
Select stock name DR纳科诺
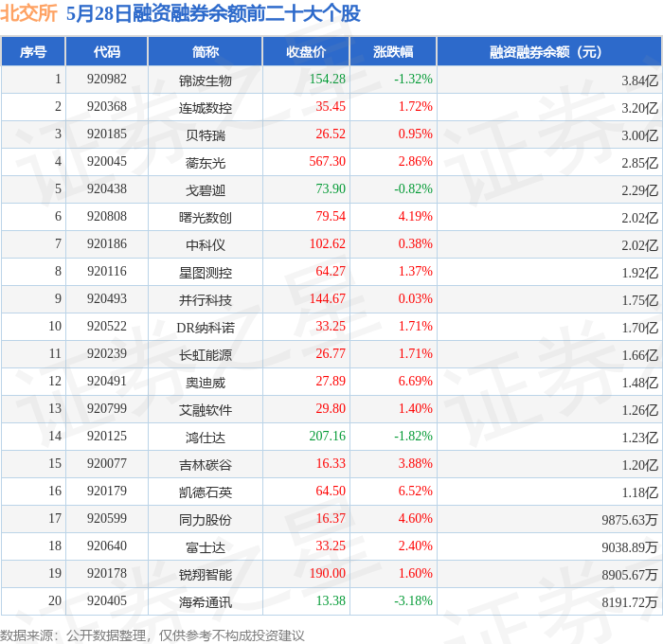pyautogui.click(x=206, y=328)
